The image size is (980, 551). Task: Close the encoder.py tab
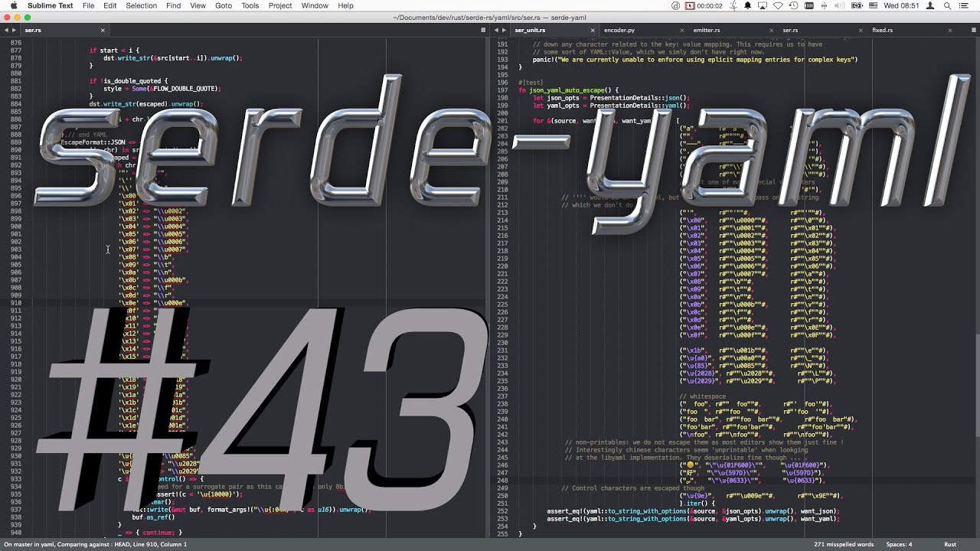tap(682, 30)
